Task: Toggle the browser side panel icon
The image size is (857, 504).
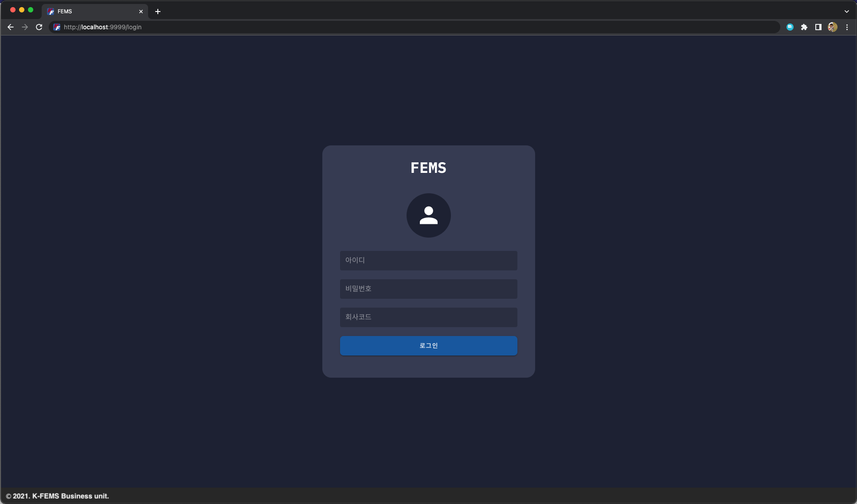Action: point(818,27)
